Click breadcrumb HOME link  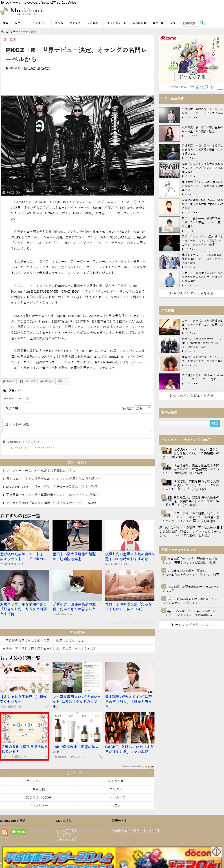[x=16, y=32]
